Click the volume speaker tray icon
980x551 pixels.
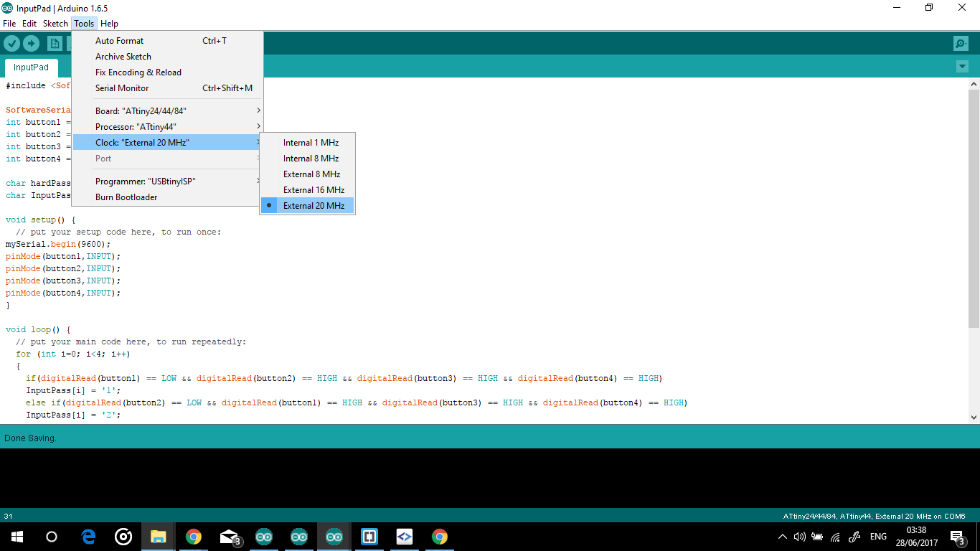800,537
